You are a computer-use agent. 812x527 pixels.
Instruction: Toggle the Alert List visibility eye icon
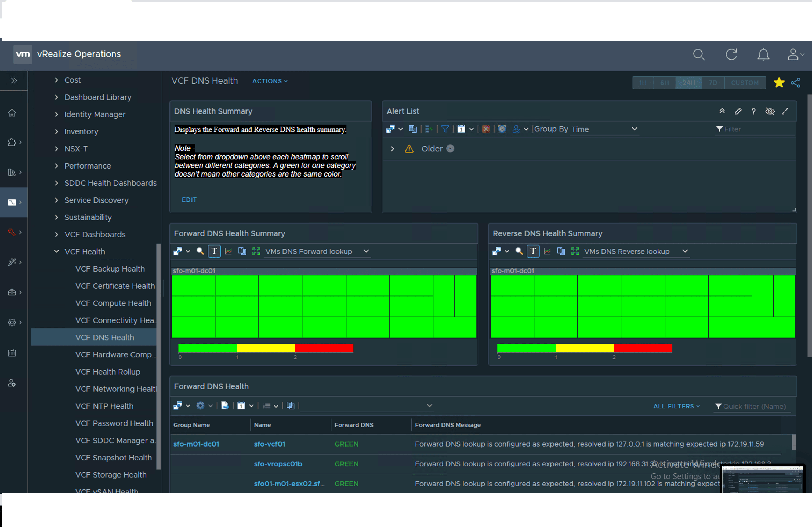770,111
